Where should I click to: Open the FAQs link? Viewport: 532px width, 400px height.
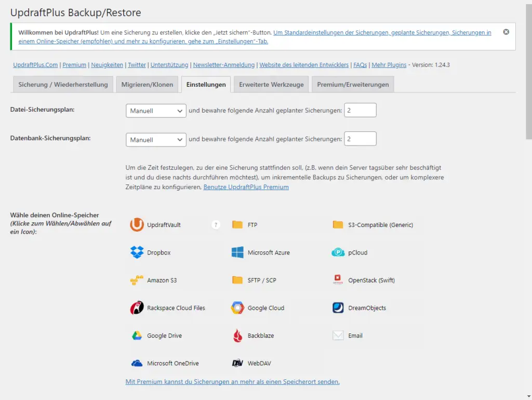click(x=360, y=65)
